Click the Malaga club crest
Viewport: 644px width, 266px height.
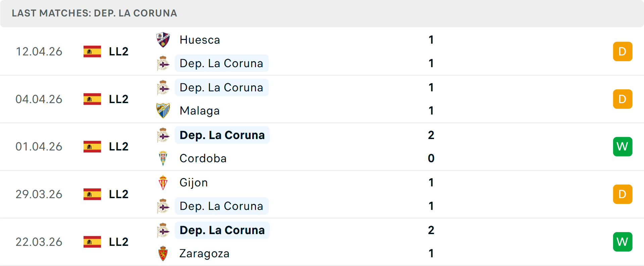163,110
